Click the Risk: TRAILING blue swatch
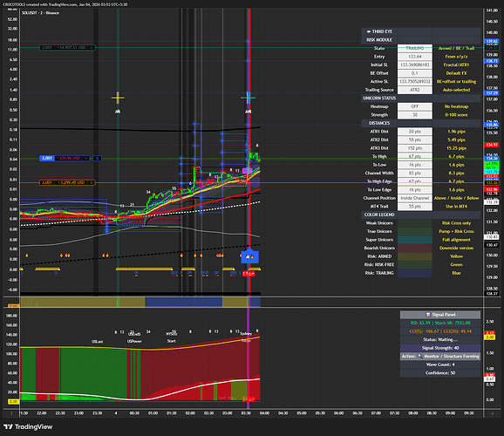Screen dimensions: 504x436 (415, 273)
